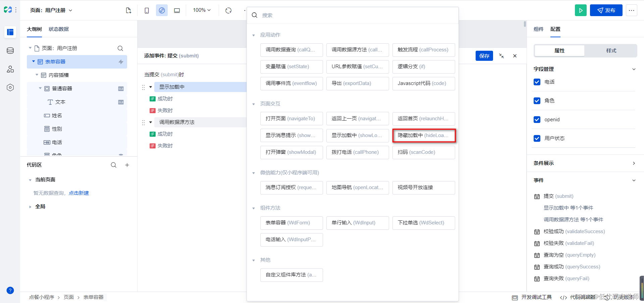Click the 点击新建 link
Viewport: 644px width, 303px height.
tap(79, 193)
